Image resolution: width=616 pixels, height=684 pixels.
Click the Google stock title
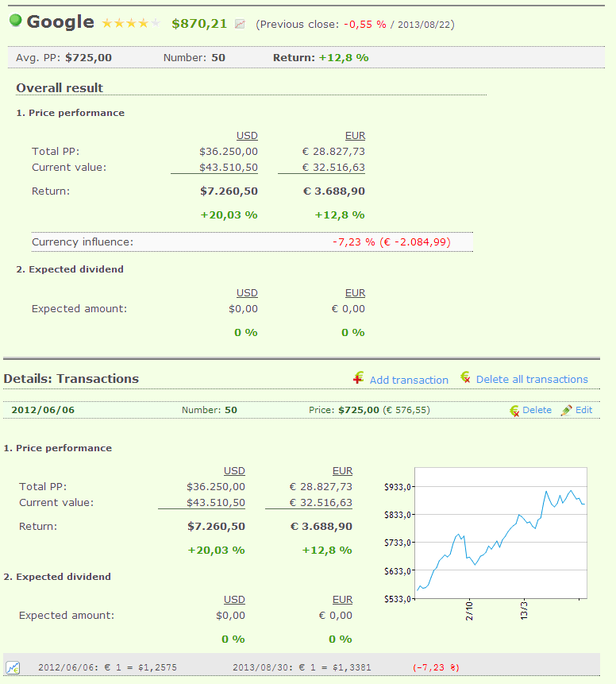tap(60, 21)
